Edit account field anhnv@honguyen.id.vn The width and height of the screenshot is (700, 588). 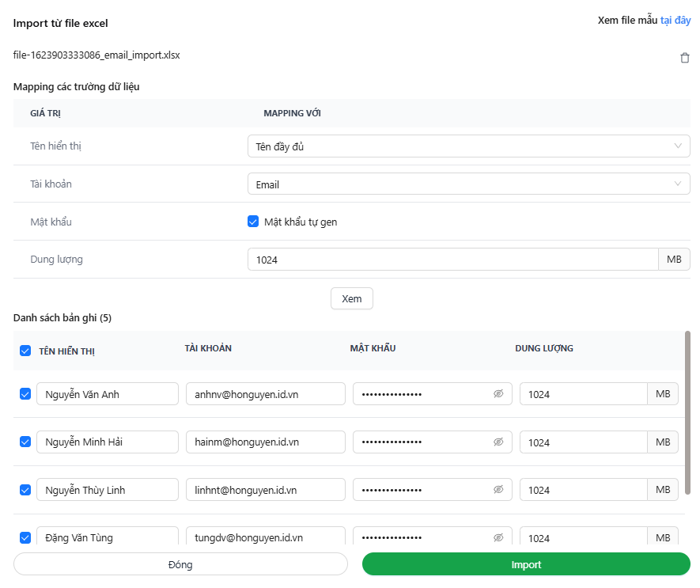(266, 393)
